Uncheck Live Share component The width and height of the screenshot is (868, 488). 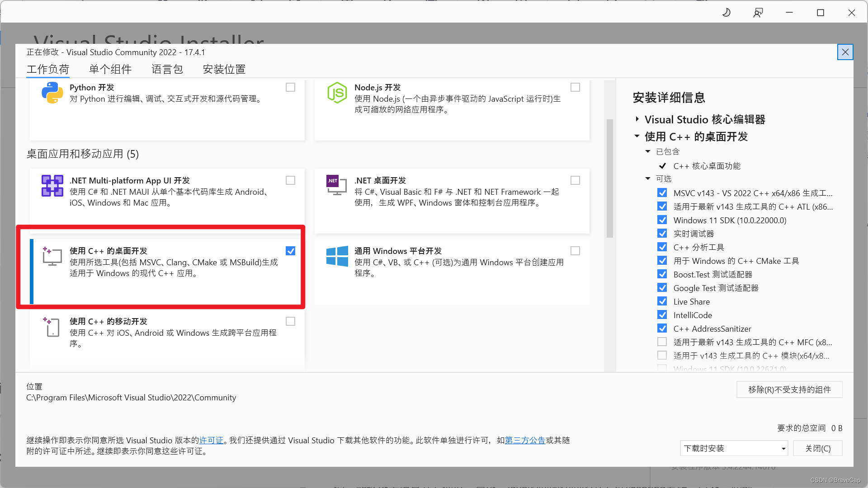[662, 301]
